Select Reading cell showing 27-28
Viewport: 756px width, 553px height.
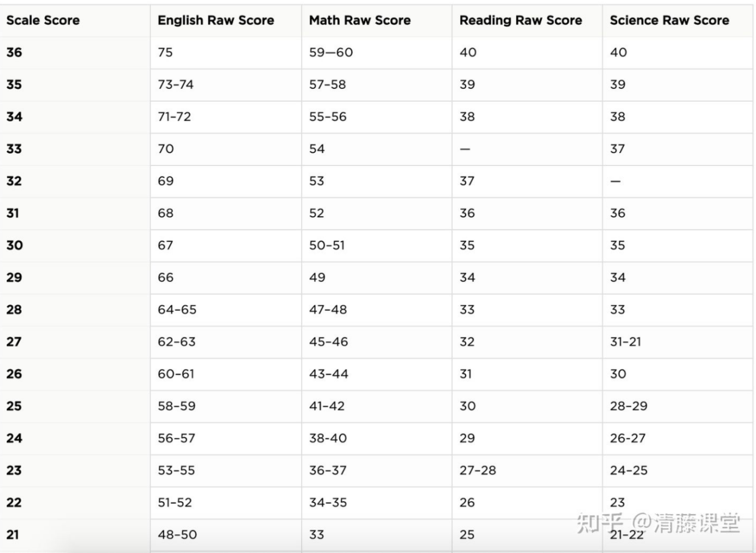(477, 471)
